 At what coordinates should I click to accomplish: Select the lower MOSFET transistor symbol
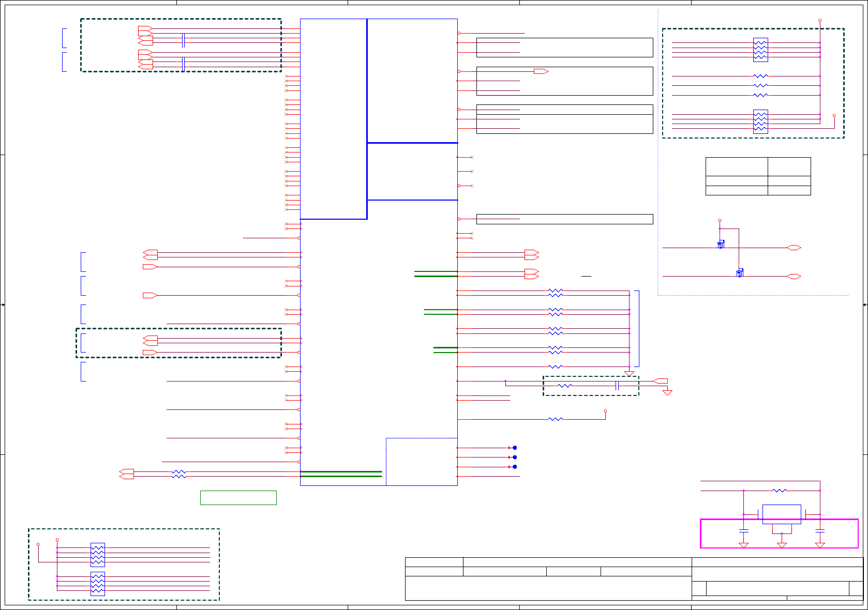(x=740, y=272)
